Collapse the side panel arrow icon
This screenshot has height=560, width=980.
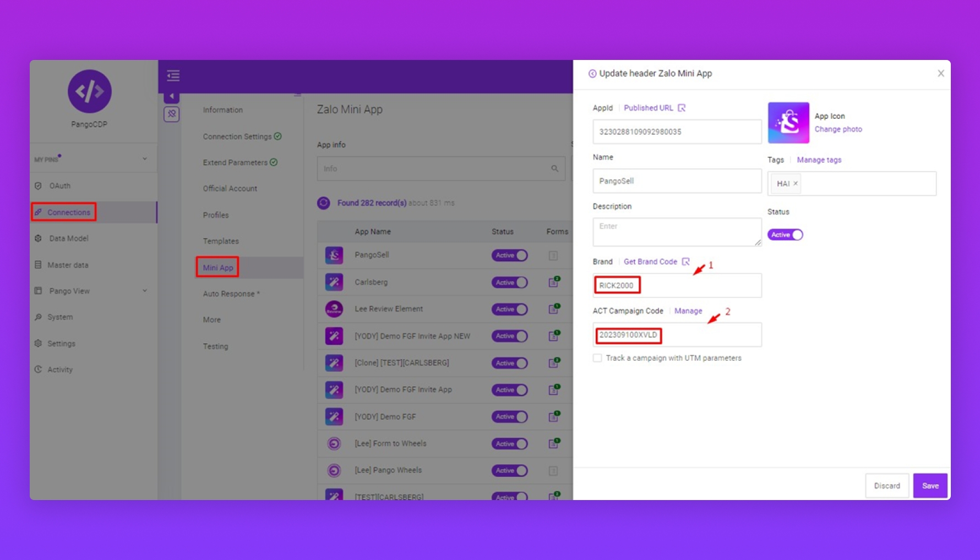click(x=172, y=96)
